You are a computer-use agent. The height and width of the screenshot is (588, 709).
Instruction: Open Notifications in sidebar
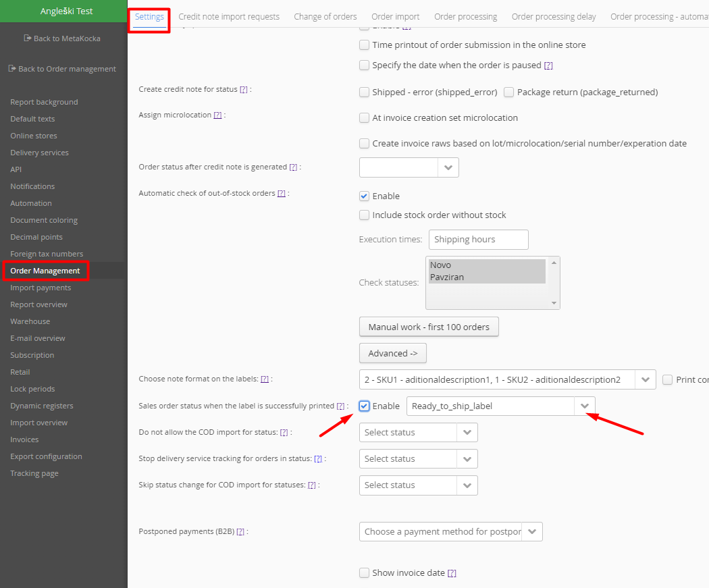tap(32, 186)
